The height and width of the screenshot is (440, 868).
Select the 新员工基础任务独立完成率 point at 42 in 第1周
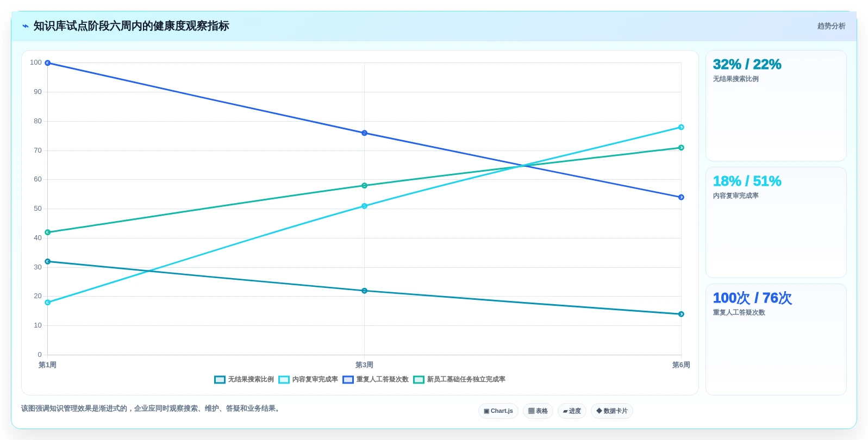coord(47,232)
